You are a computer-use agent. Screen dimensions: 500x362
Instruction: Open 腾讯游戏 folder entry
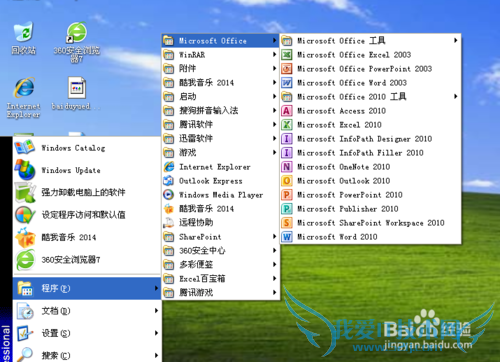[x=220, y=293]
